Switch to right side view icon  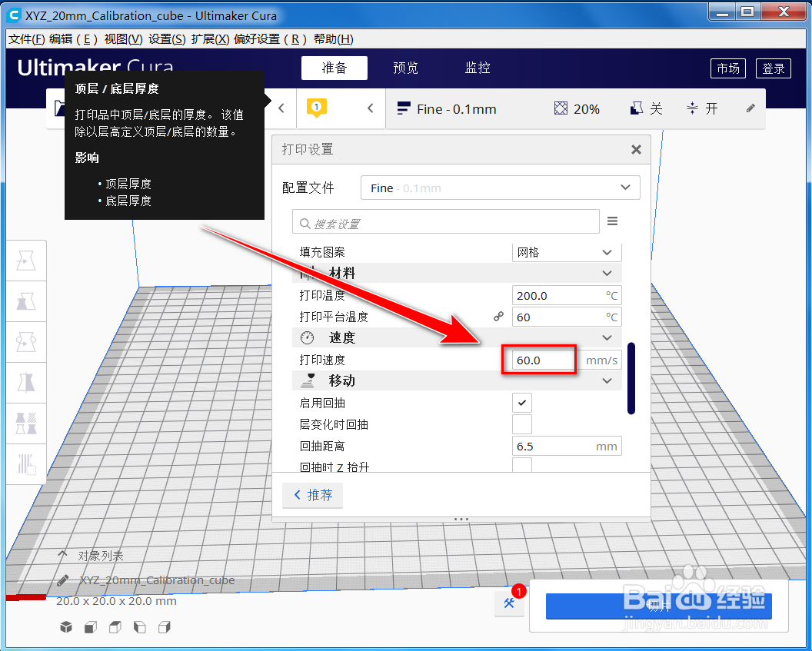coord(164,627)
